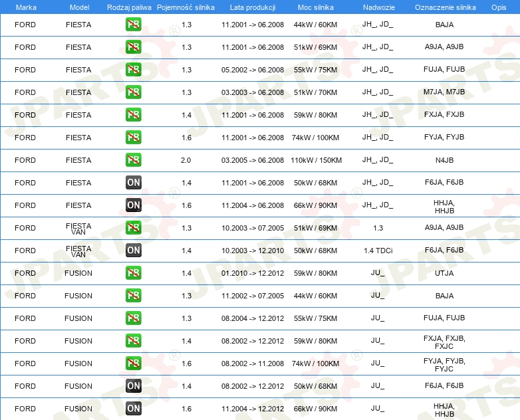
Task: Click date range 11.2004 -> 12.2012
Action: [x=253, y=409]
